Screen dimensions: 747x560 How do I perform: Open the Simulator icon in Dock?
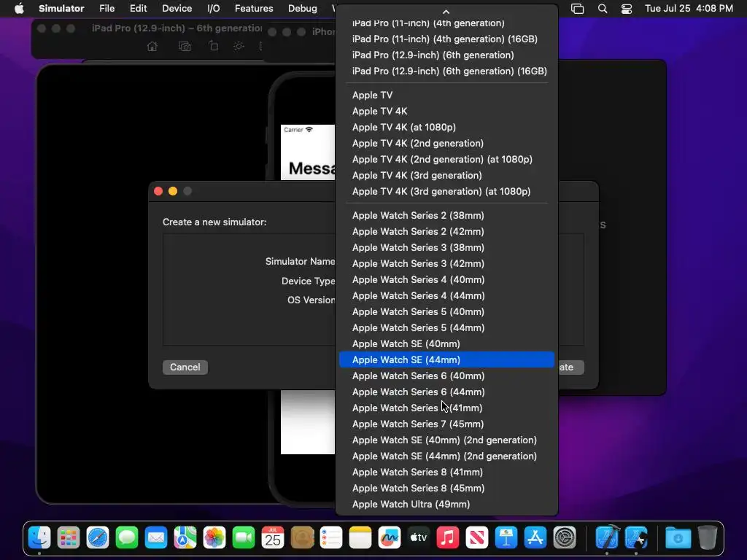[x=636, y=538]
